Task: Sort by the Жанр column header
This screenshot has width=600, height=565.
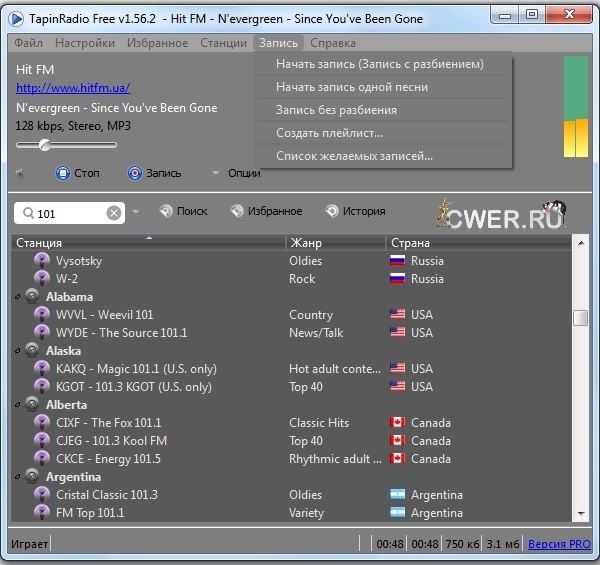Action: (x=305, y=243)
